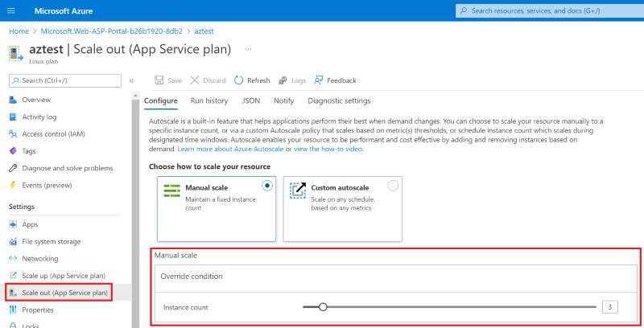The height and width of the screenshot is (328, 644).
Task: Open Diagnostic settings tab
Action: (339, 101)
